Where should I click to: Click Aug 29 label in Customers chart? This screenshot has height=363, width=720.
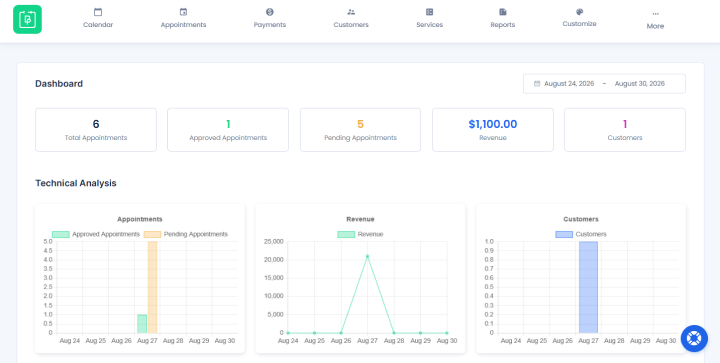[640, 341]
